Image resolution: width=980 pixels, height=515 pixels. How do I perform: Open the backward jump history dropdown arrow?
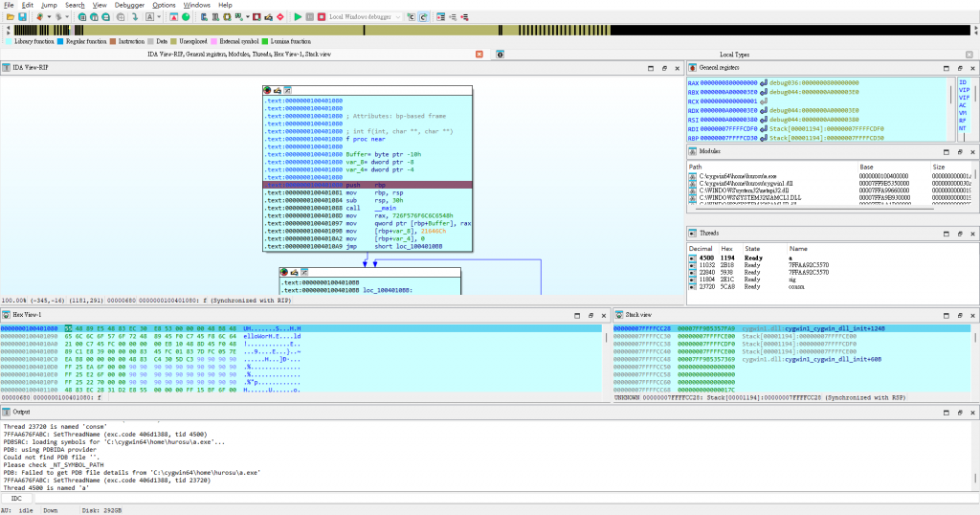pyautogui.click(x=49, y=17)
